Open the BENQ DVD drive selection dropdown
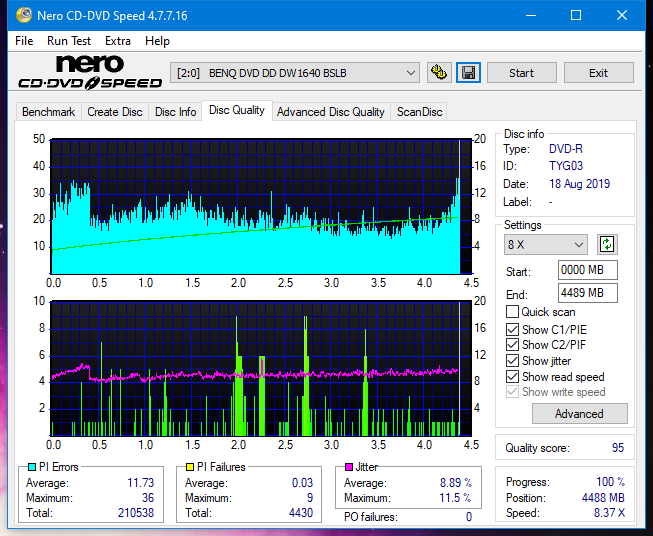The width and height of the screenshot is (653, 536). point(294,73)
